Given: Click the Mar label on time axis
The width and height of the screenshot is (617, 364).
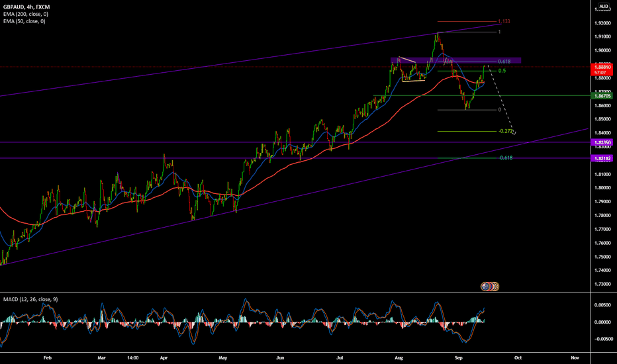Looking at the screenshot, I should coord(101,357).
